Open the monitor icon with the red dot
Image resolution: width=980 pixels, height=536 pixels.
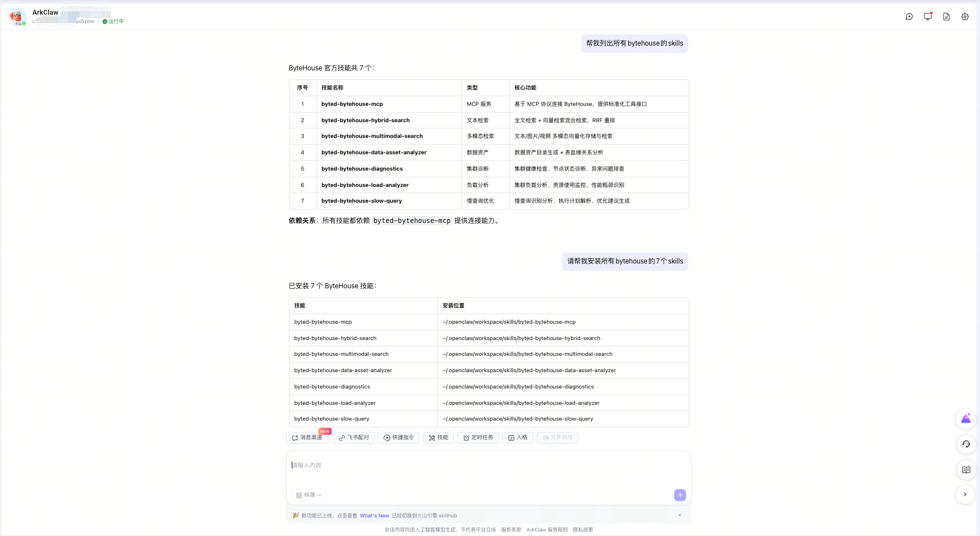point(928,17)
